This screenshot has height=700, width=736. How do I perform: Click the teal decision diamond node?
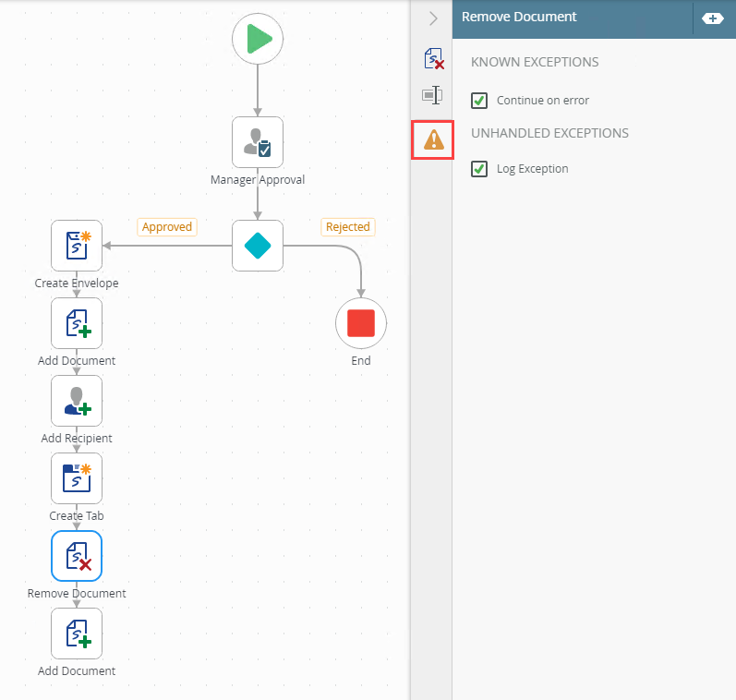point(258,246)
